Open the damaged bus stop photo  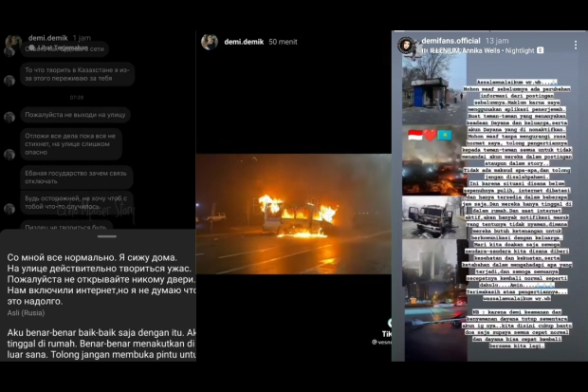434,89
